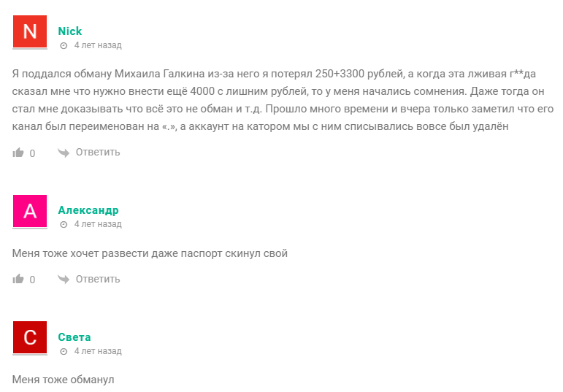The image size is (563, 392).
Task: Open the Nick username link
Action: coord(70,31)
